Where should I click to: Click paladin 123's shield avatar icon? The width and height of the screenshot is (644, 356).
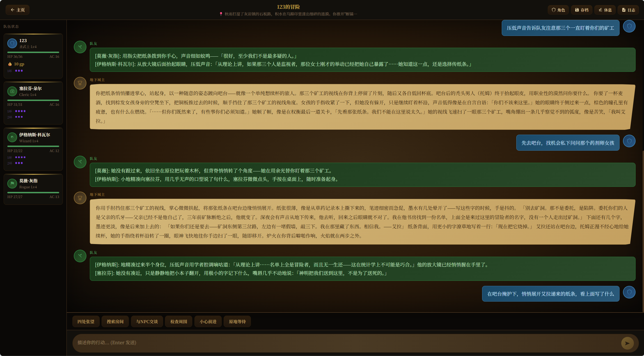click(x=12, y=43)
